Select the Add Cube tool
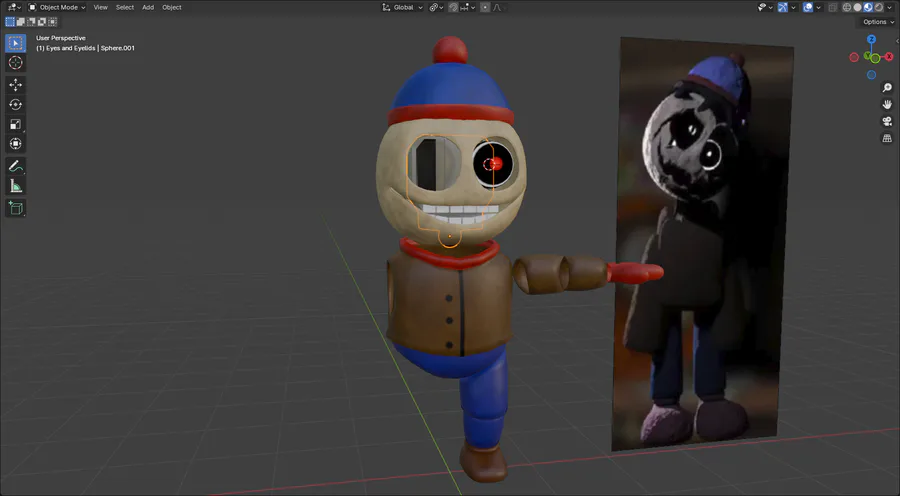This screenshot has height=496, width=900. pyautogui.click(x=15, y=208)
